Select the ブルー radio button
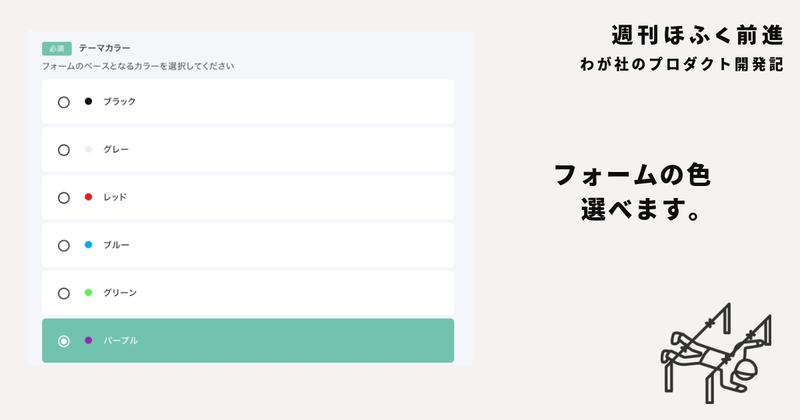This screenshot has height=420, width=800. [x=64, y=245]
